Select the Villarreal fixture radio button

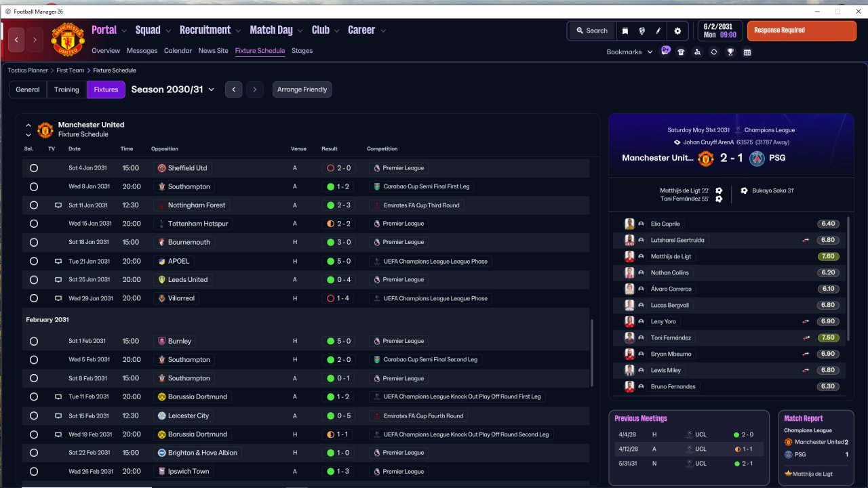pyautogui.click(x=33, y=298)
